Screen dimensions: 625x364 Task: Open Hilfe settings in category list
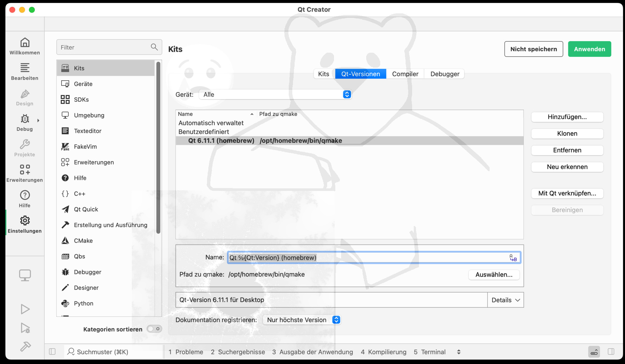105,178
